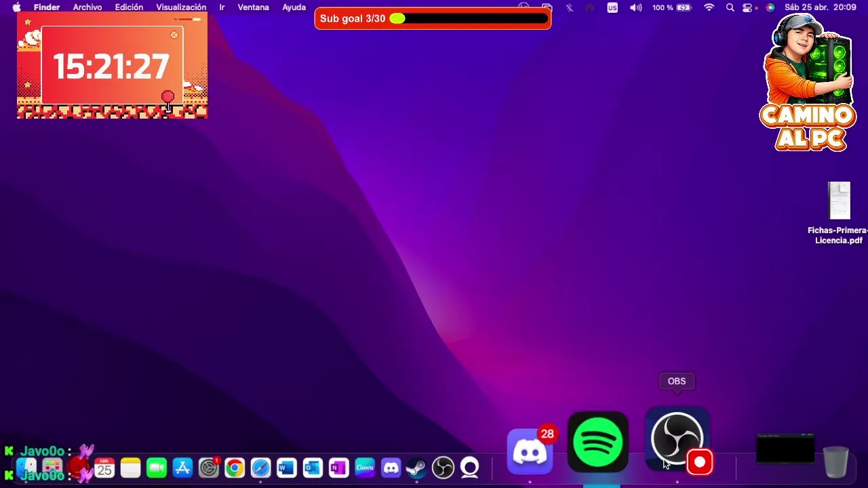Viewport: 868px width, 488px height.
Task: Open the Finder menu in the menu bar
Action: click(47, 7)
